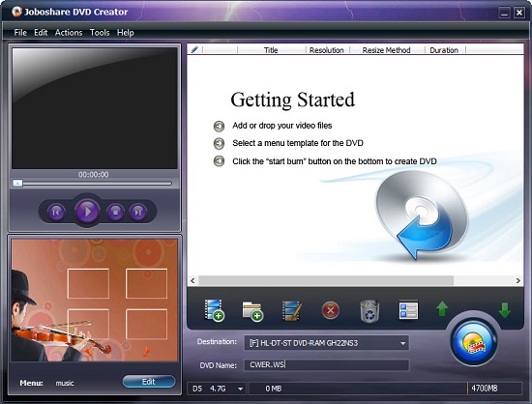Stop the preview playback

point(115,213)
